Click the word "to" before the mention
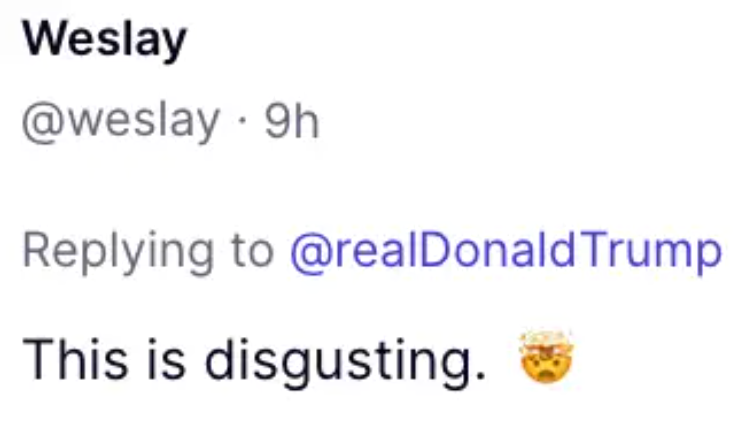Image resolution: width=756 pixels, height=432 pixels. (x=252, y=251)
